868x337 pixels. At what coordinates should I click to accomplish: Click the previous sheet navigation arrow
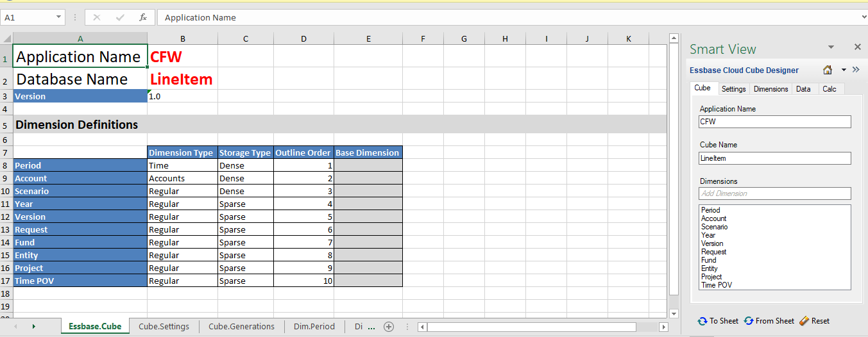click(15, 326)
